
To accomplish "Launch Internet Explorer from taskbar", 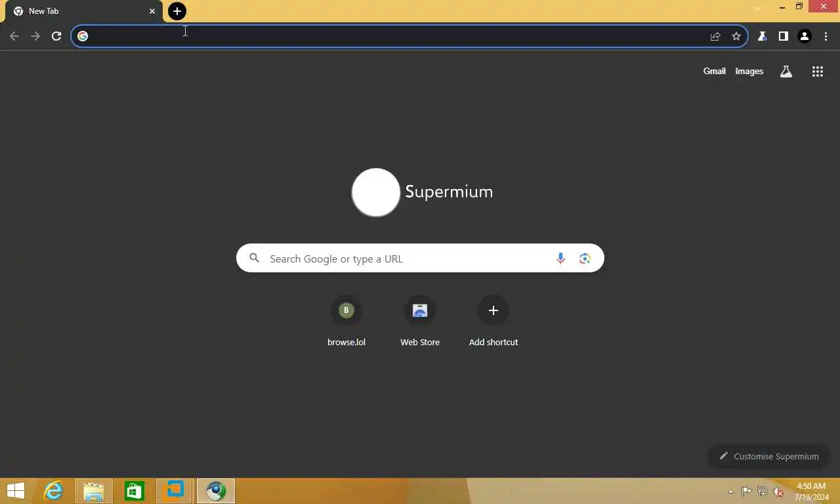I will point(53,491).
